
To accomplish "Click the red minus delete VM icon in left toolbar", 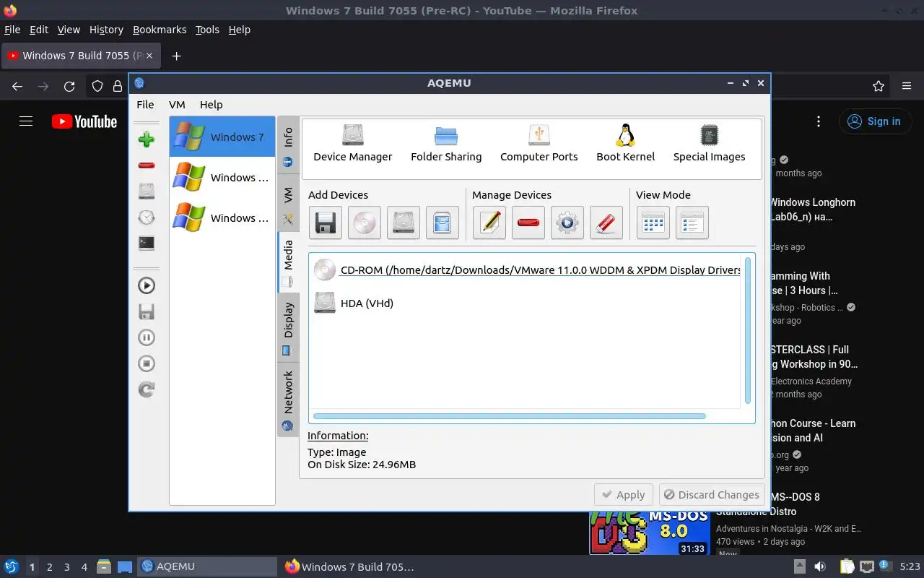I will click(x=147, y=165).
